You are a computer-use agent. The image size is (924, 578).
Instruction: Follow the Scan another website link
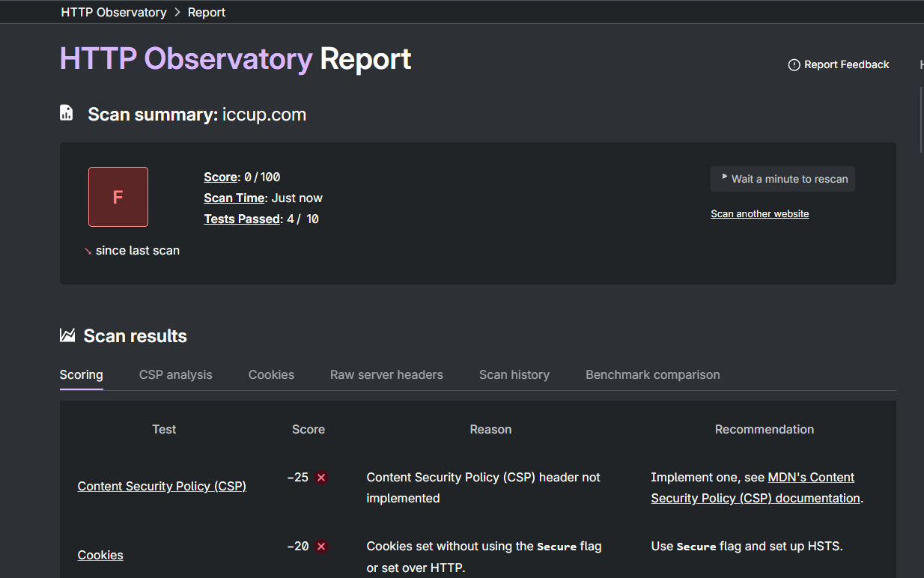(760, 214)
